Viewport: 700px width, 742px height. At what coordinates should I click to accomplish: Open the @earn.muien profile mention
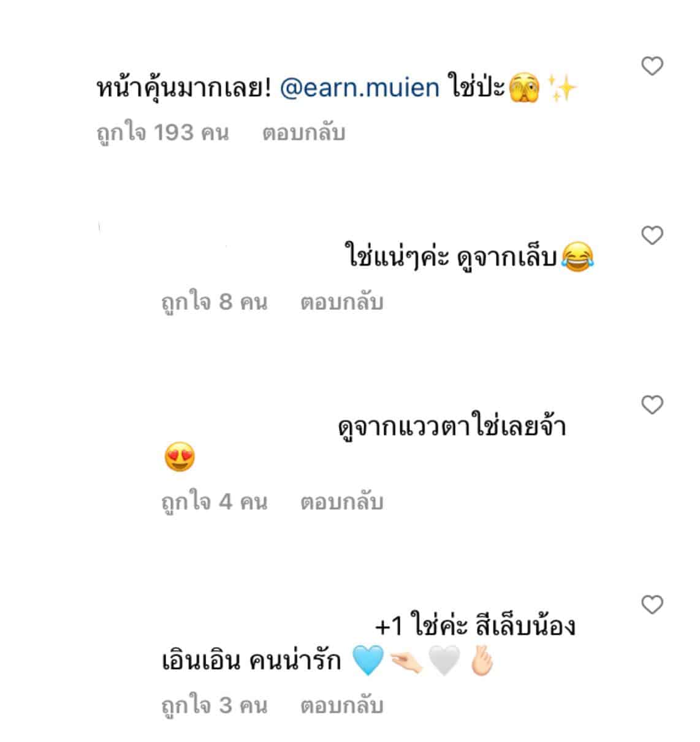[x=360, y=89]
